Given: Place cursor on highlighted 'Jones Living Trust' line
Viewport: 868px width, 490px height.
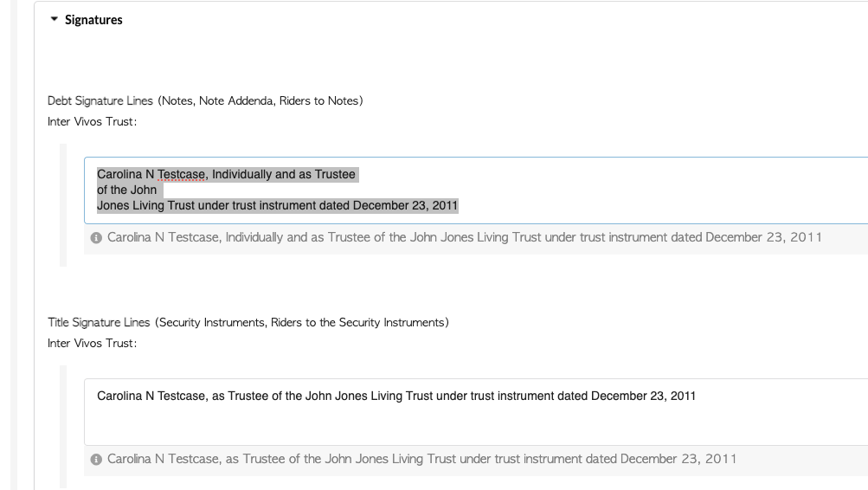Looking at the screenshot, I should click(x=277, y=205).
